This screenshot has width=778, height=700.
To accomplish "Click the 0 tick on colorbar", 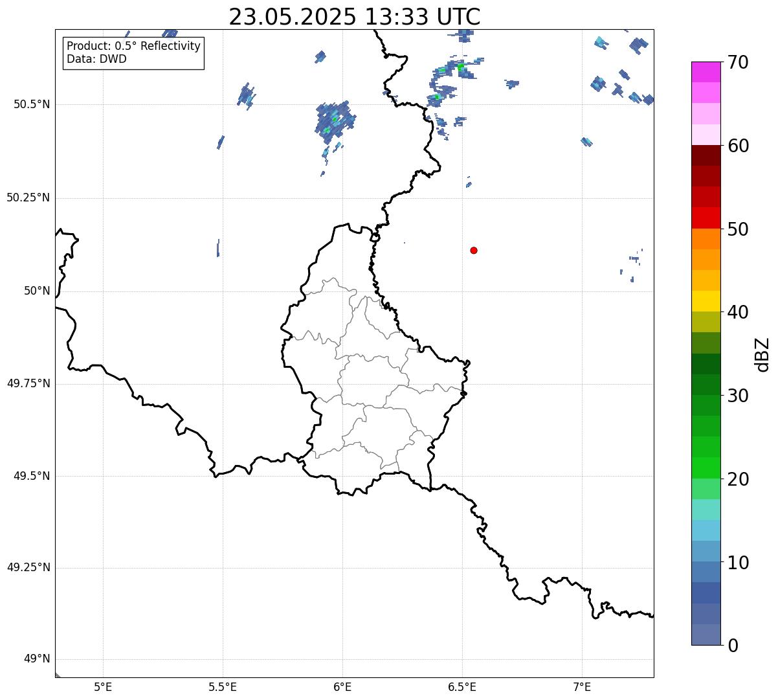I will (733, 646).
